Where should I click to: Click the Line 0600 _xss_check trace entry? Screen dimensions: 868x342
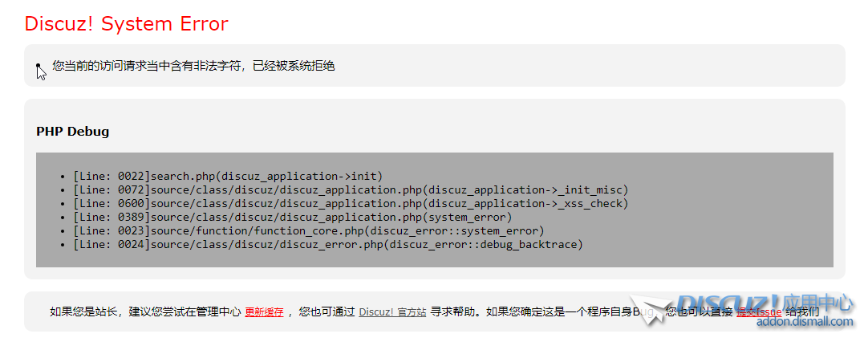click(350, 203)
